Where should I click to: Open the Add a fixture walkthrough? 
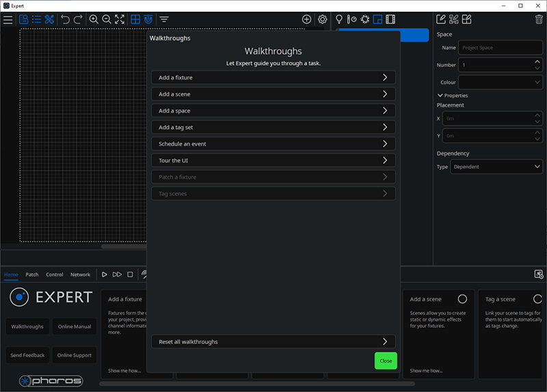[273, 77]
